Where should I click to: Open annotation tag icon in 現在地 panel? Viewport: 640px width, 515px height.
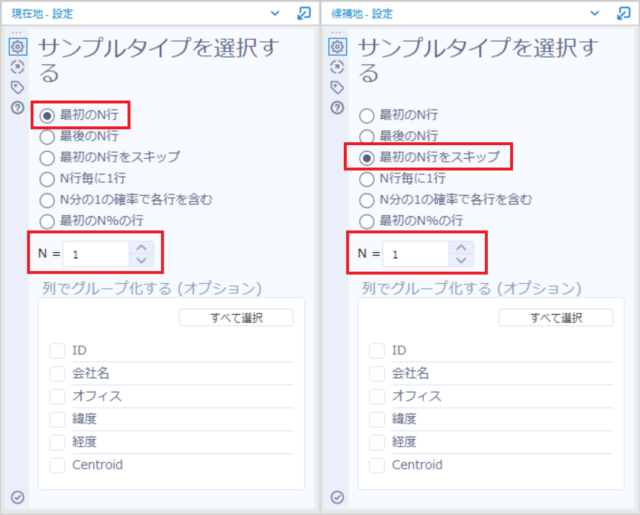[x=18, y=87]
